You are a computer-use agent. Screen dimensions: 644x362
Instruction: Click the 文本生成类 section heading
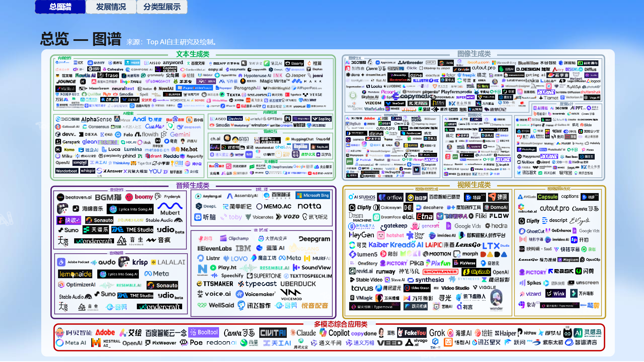(193, 54)
